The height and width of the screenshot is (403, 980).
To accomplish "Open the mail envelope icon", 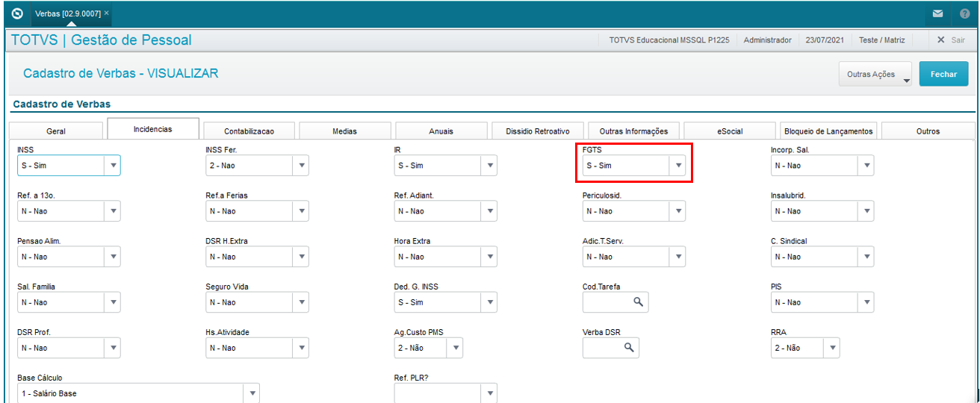I will [937, 13].
